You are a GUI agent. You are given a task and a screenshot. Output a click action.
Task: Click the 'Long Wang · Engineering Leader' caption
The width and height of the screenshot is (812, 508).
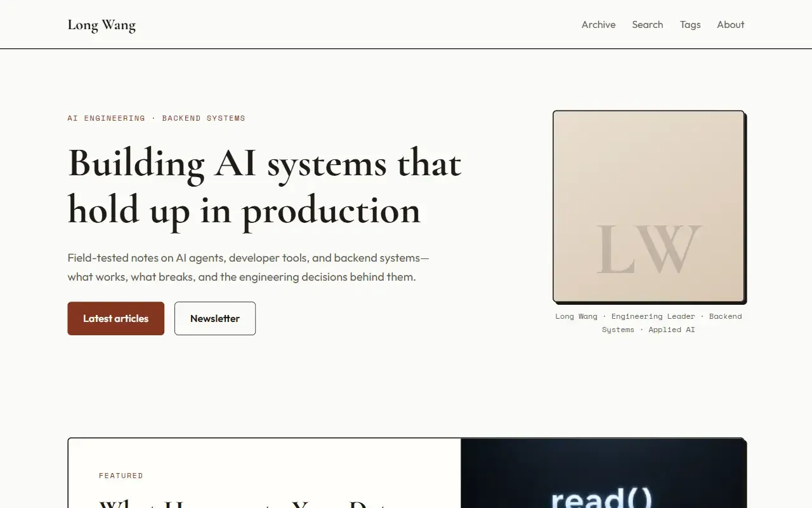click(x=648, y=323)
